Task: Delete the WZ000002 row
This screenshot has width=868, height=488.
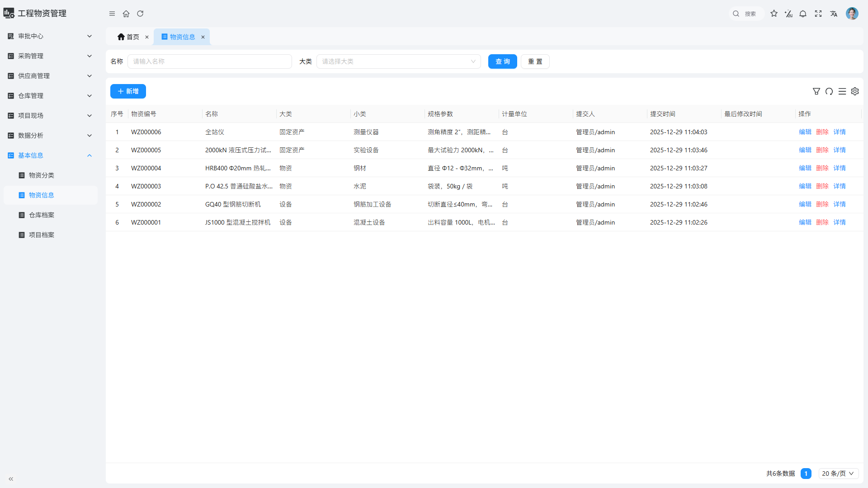Action: [x=822, y=204]
